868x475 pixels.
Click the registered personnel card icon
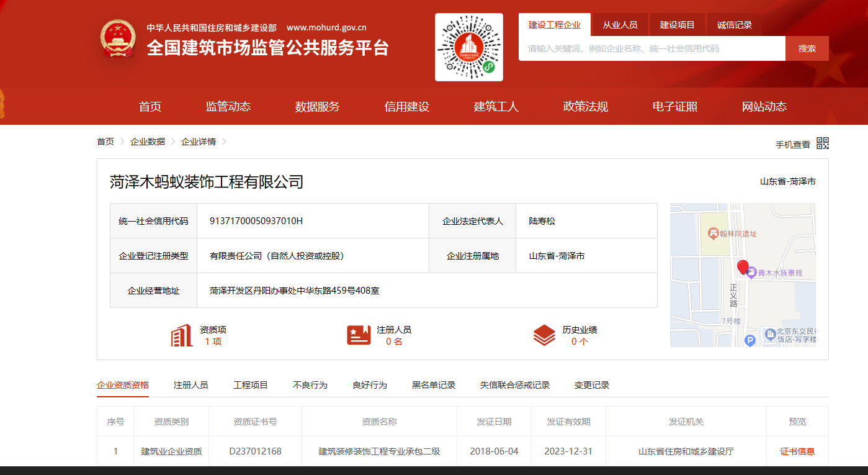point(359,335)
